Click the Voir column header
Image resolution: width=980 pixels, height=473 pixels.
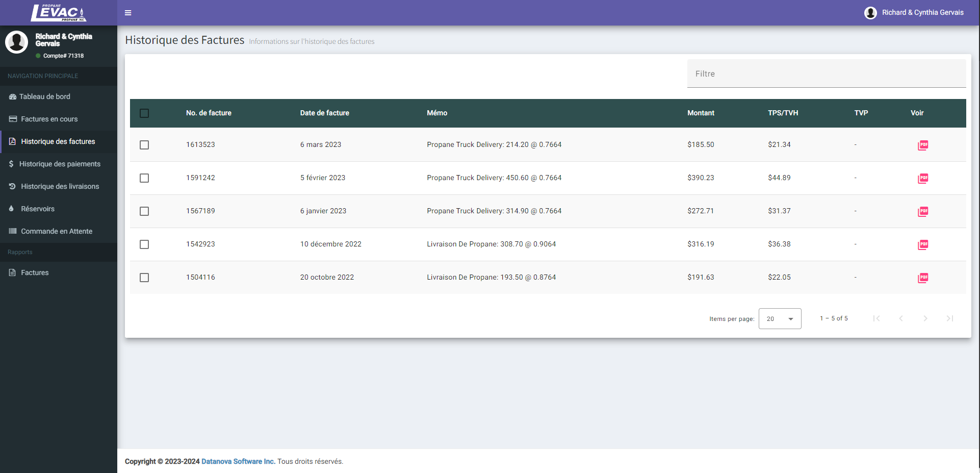pos(917,113)
